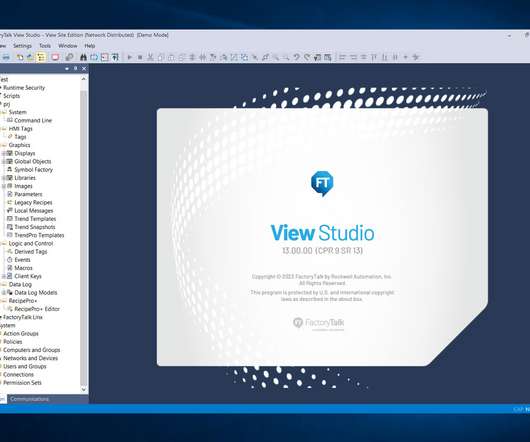Click the binoculars find icon
This screenshot has height=442, width=530.
pos(83,57)
